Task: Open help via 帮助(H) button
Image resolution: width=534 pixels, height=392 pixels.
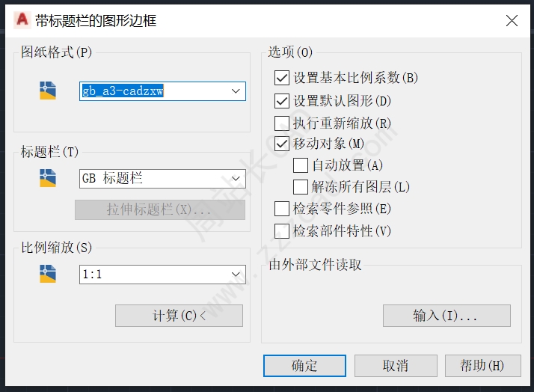Action: (x=482, y=365)
